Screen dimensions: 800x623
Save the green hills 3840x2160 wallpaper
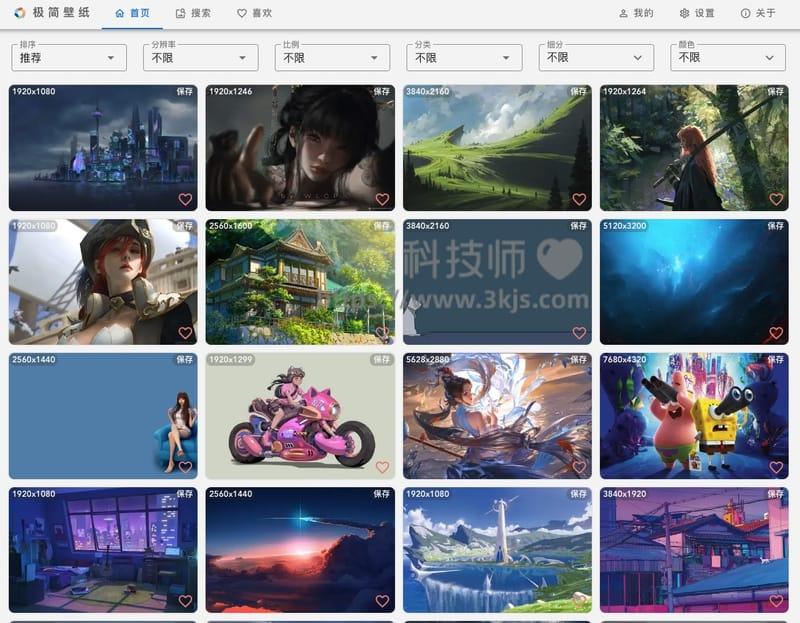(x=579, y=91)
